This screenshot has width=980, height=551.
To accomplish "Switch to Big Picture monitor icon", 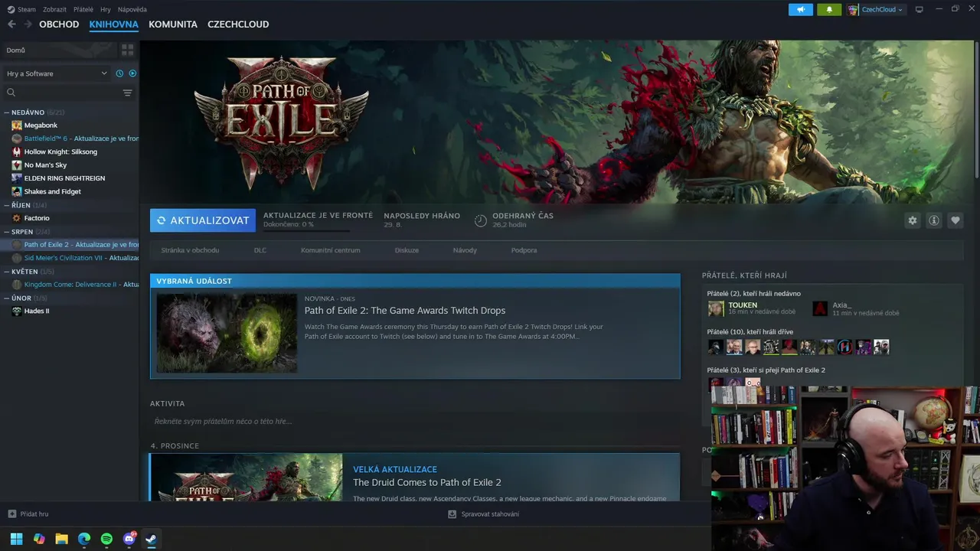I will [920, 9].
